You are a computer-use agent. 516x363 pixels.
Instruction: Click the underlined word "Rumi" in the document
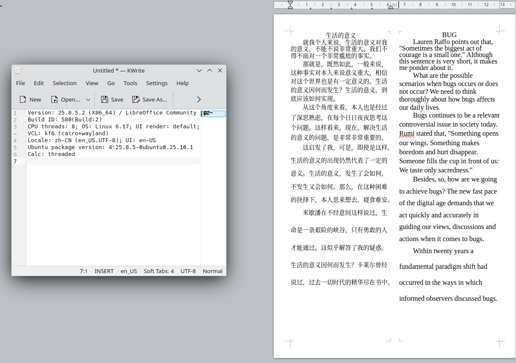406,134
